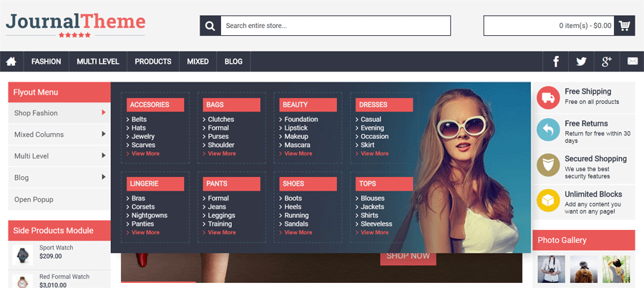Viewport: 644px width, 288px height.
Task: Expand the Blog flyout menu item
Action: point(59,178)
